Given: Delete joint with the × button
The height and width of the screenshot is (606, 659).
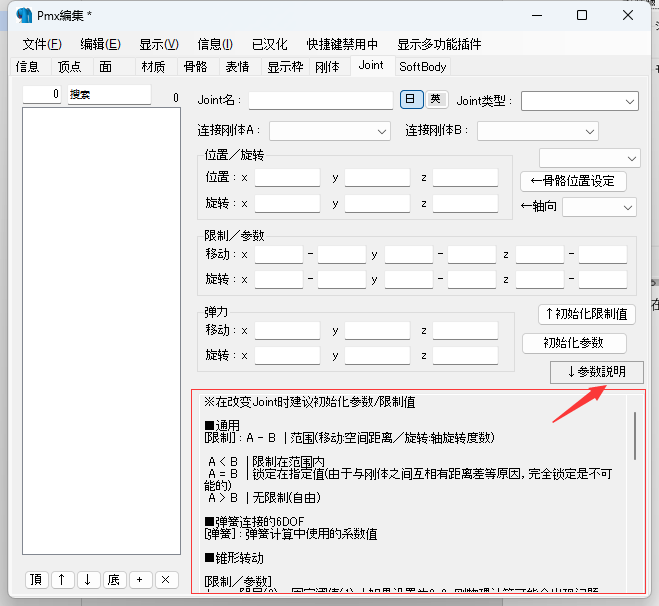Looking at the screenshot, I should 165,580.
